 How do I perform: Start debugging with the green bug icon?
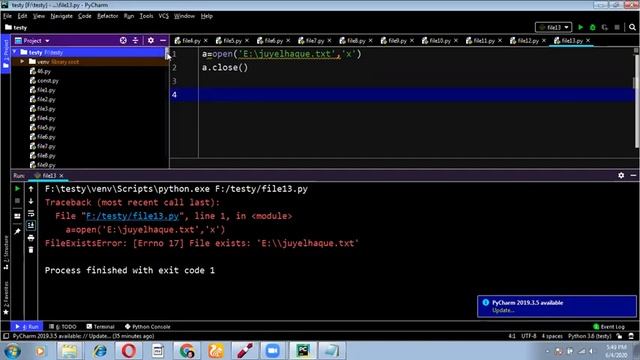593,27
